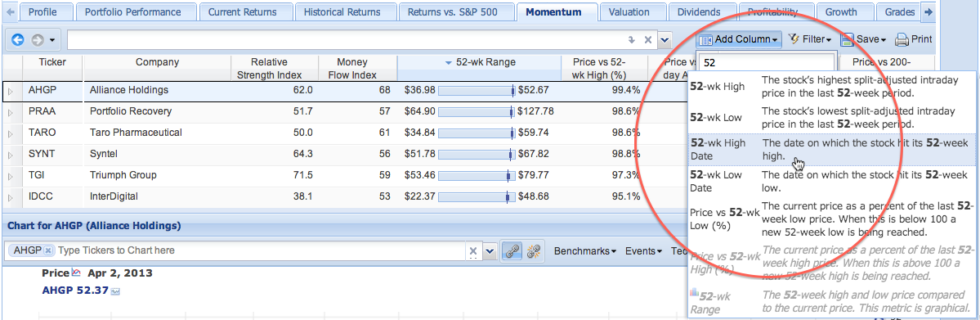The height and width of the screenshot is (320, 980).
Task: Open the Add Column dropdown
Action: coord(740,39)
